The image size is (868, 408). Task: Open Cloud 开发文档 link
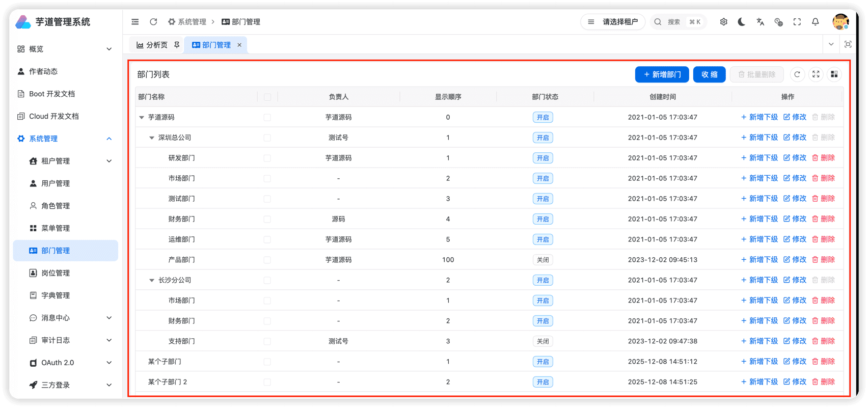point(65,116)
